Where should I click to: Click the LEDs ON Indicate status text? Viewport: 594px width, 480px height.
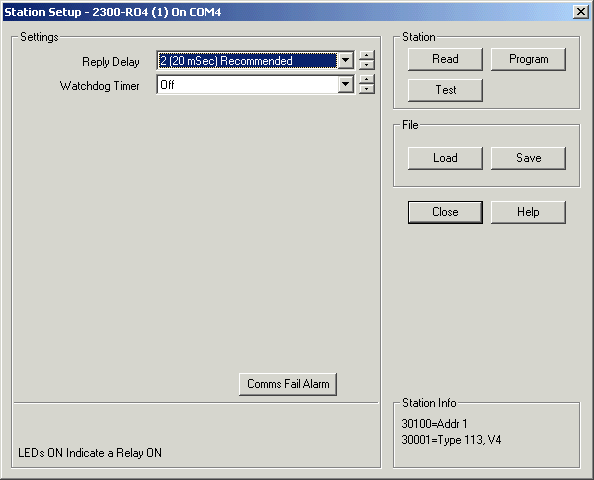[90, 453]
